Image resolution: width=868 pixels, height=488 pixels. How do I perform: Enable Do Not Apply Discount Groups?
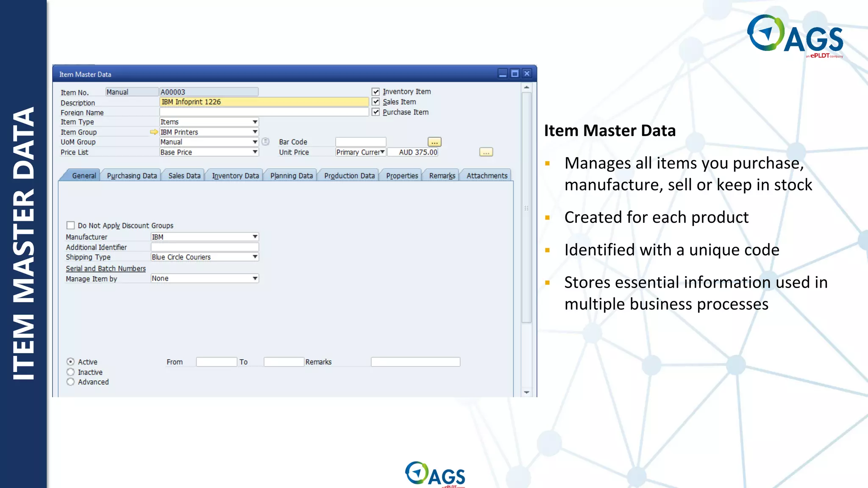tap(70, 225)
